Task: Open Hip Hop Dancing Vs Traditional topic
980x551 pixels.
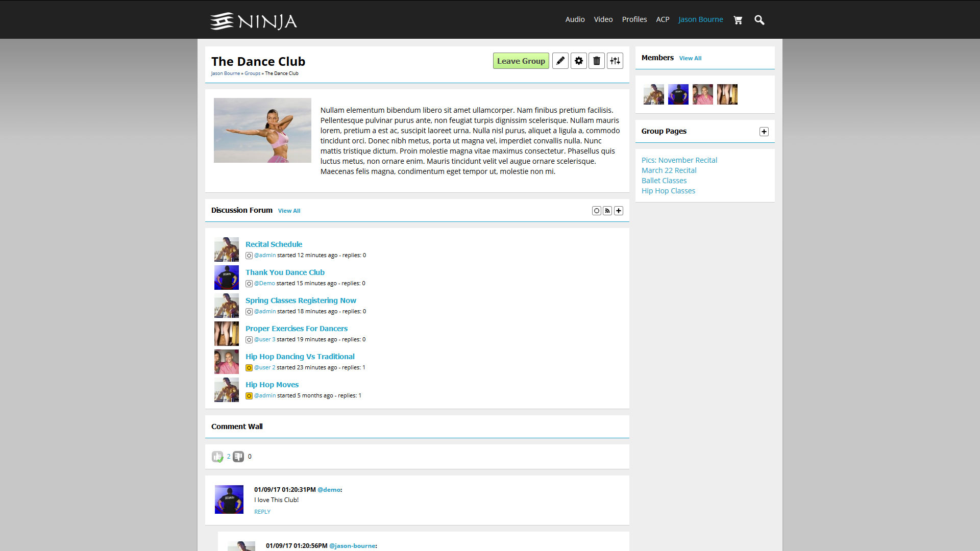Action: click(x=300, y=357)
